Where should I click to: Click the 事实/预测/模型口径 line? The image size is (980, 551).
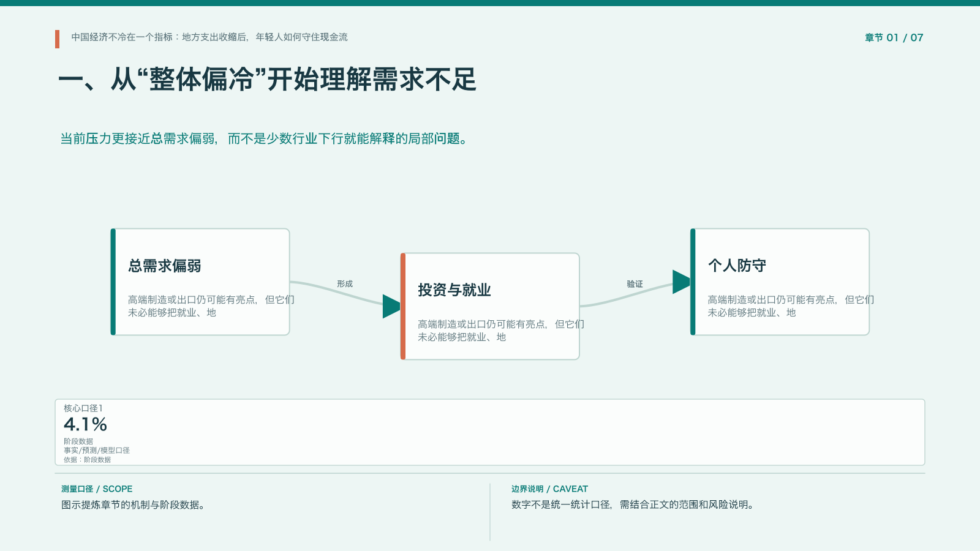tap(97, 451)
